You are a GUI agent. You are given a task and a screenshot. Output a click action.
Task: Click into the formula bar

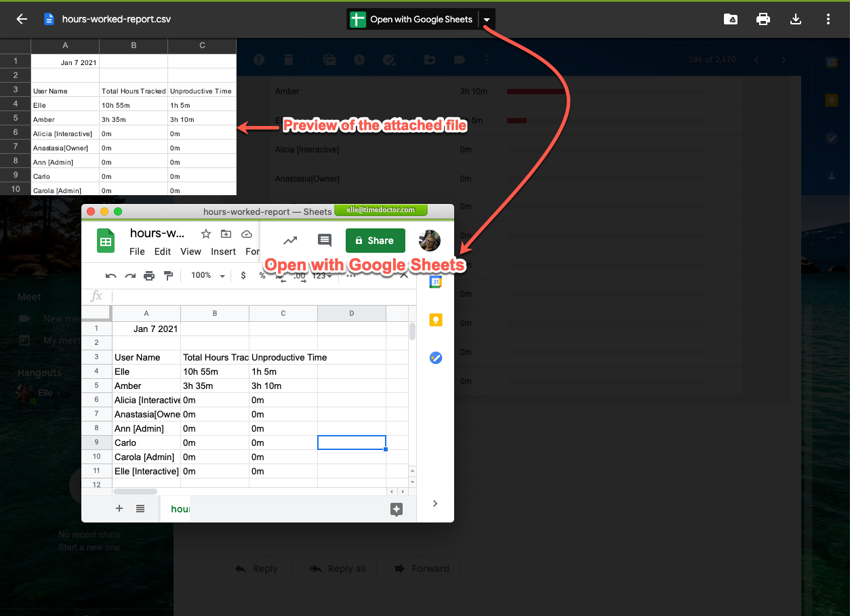pos(264,296)
